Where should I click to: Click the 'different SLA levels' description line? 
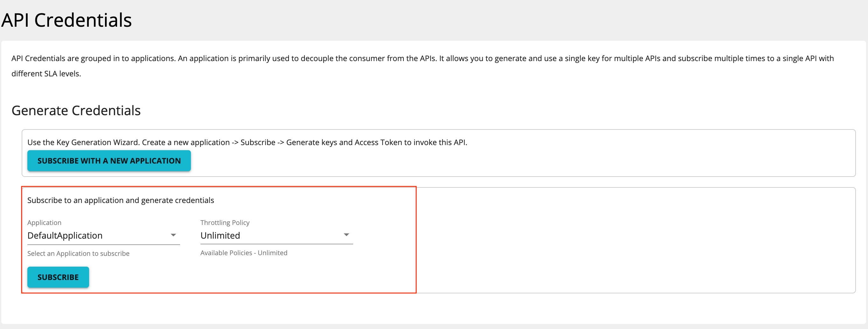(x=46, y=73)
